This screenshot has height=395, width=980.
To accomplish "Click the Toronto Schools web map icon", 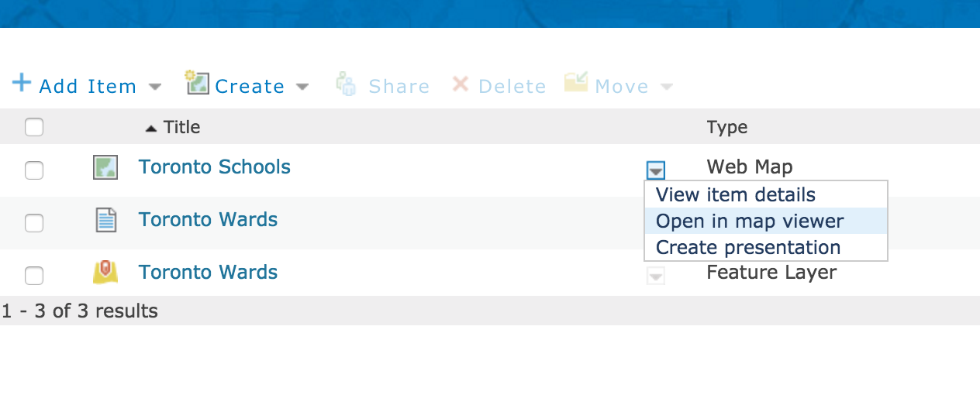I will click(105, 167).
